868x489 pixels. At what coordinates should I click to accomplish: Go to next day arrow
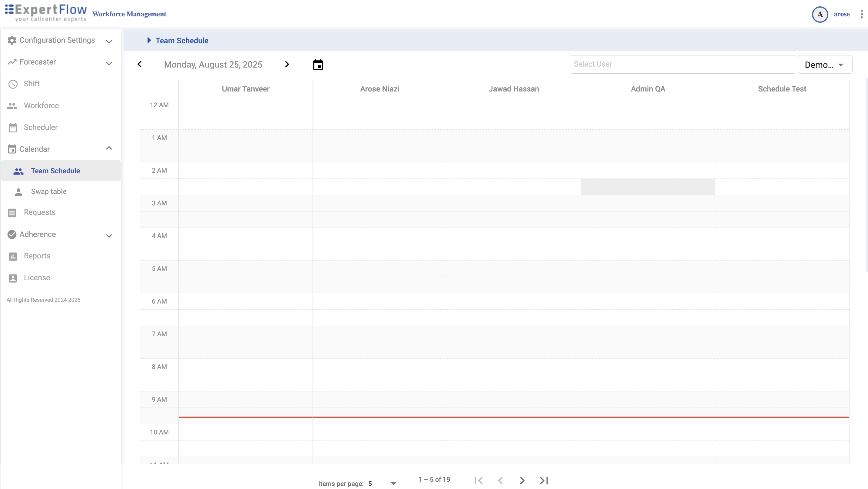click(x=287, y=64)
